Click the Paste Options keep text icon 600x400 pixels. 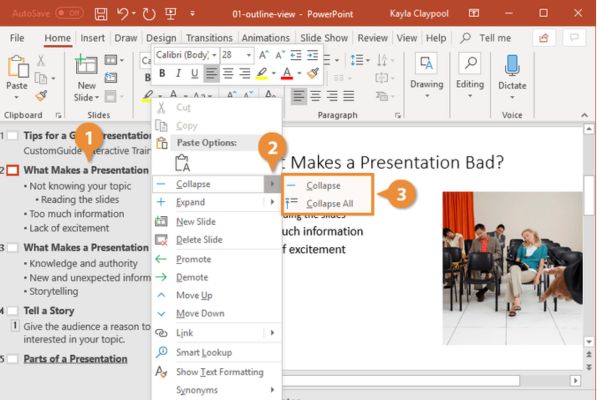(182, 163)
